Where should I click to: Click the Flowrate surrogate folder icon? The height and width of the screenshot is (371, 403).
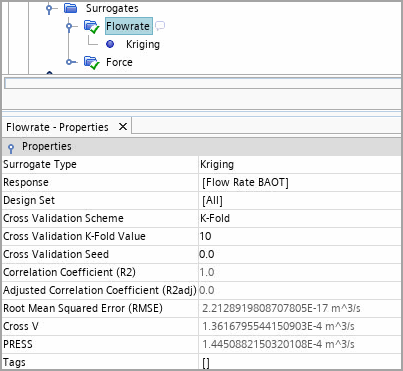[x=92, y=26]
